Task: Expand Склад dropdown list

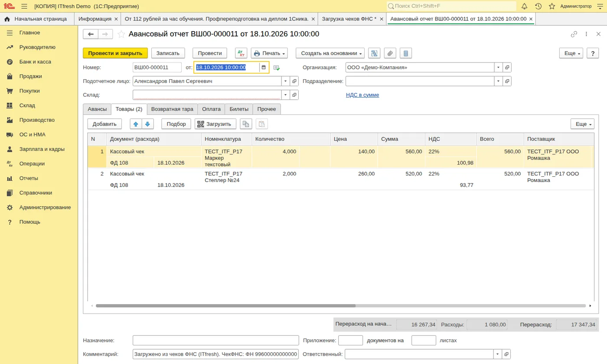Action: pyautogui.click(x=286, y=94)
